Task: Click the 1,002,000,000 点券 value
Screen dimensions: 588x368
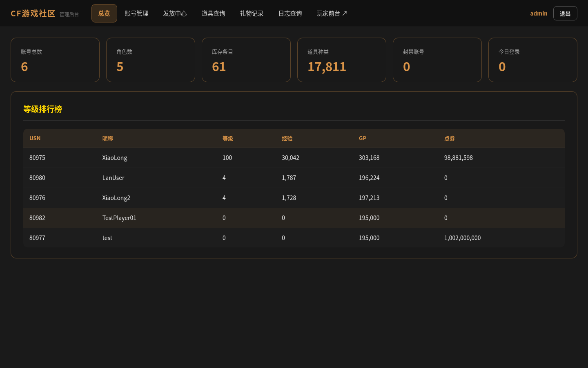Action: 463,238
